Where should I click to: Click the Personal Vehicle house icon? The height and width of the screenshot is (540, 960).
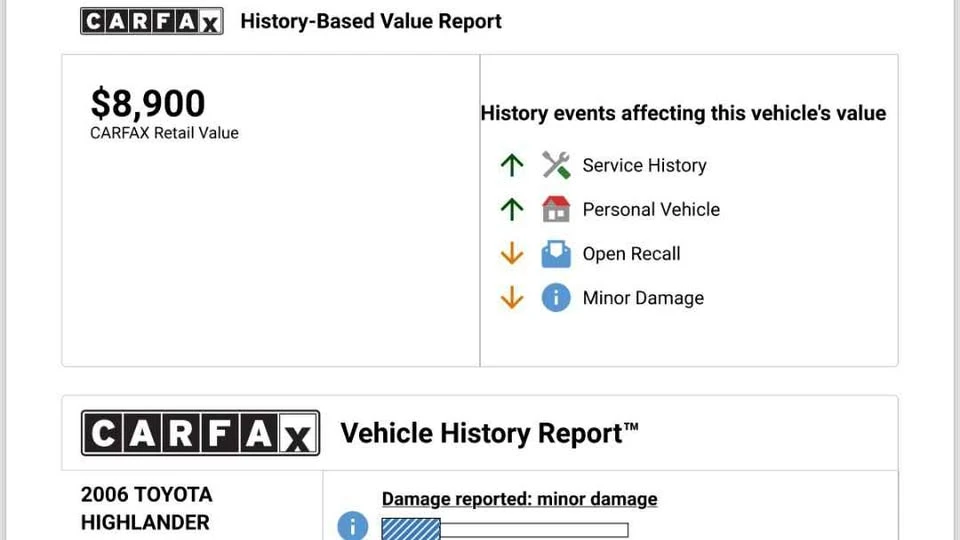coord(556,209)
